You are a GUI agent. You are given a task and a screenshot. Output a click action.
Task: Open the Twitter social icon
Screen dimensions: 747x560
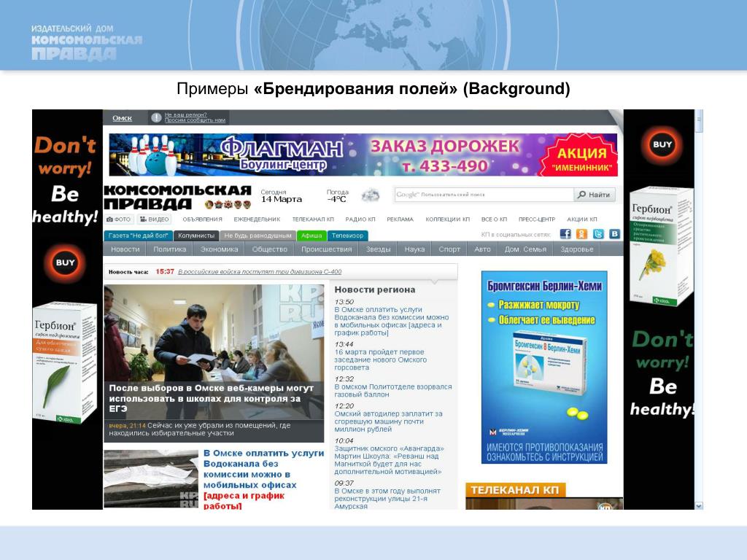click(598, 234)
